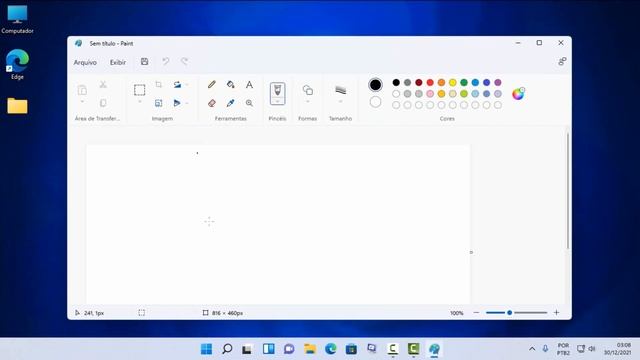Image resolution: width=640 pixels, height=360 pixels.
Task: Click the zoom in plus button
Action: [556, 313]
